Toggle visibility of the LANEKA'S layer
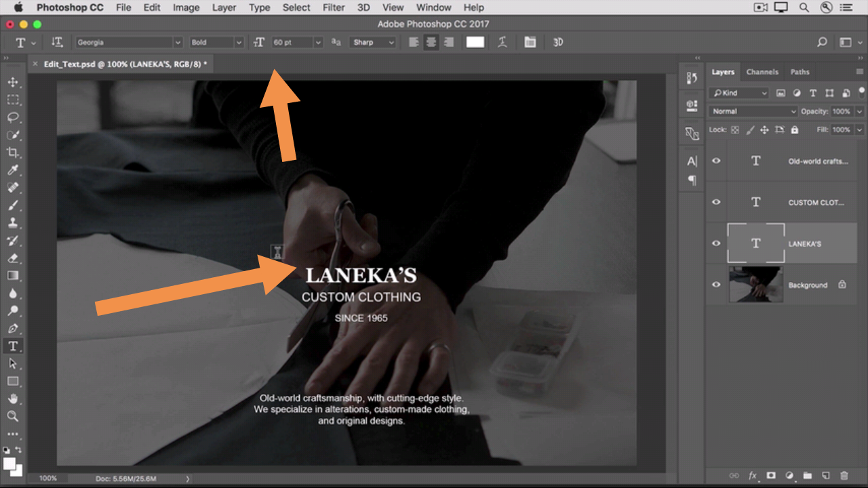The image size is (868, 488). point(716,243)
